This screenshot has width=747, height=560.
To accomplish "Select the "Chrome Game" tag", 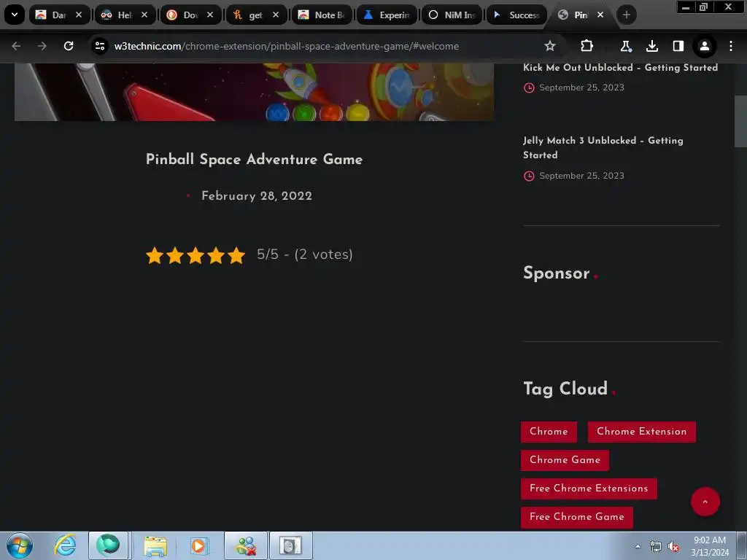I will click(565, 460).
